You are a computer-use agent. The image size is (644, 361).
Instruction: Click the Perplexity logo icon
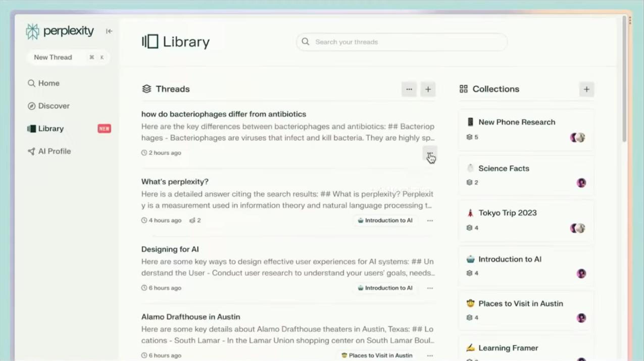pyautogui.click(x=32, y=32)
